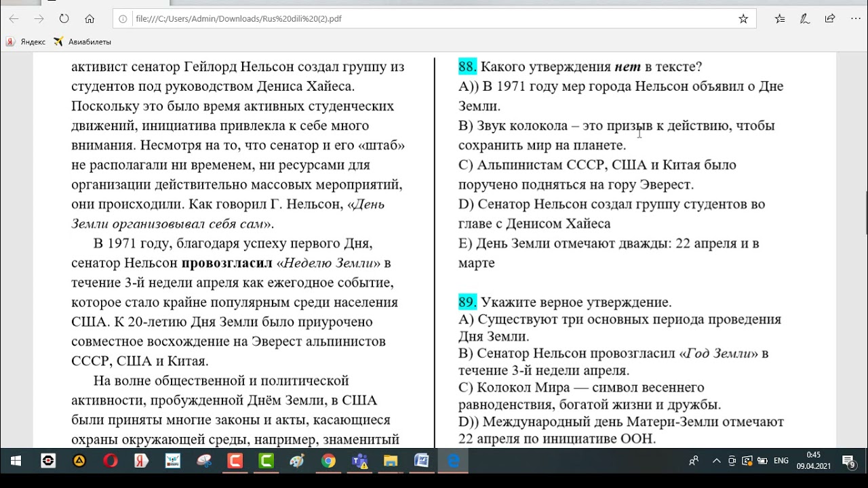Screen dimensions: 868x488
Task: Open Camtasia red C app in taskbar
Action: [x=235, y=461]
